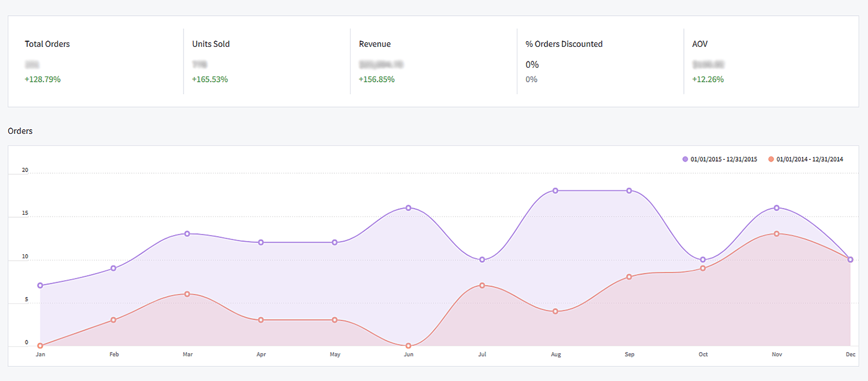Click the Units Sold card title
This screenshot has width=868, height=381.
(211, 44)
